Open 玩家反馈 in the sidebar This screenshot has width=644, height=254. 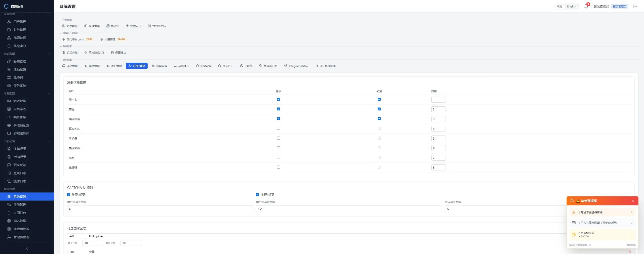27,165
